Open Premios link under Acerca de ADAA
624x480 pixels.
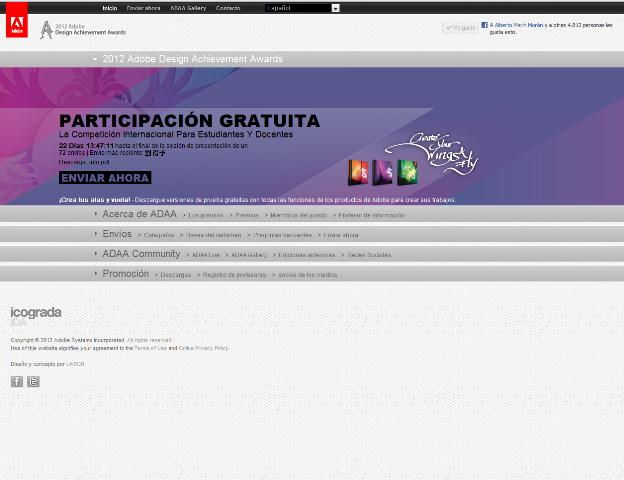(247, 215)
